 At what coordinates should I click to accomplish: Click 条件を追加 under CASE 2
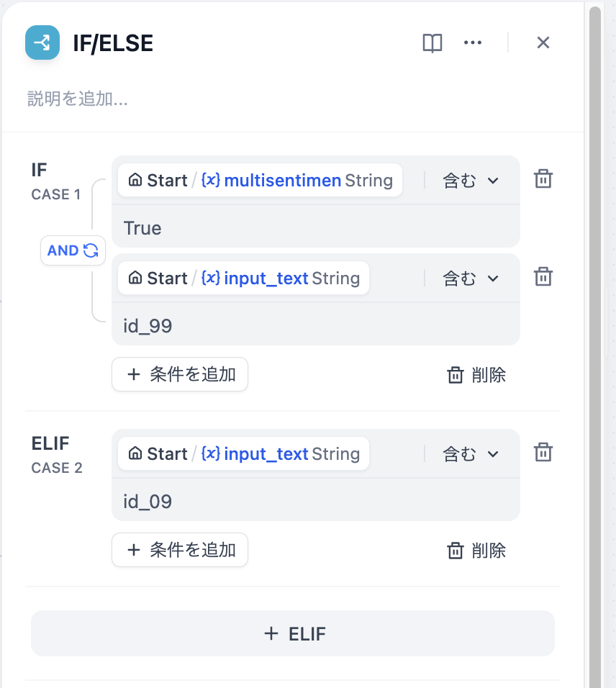(180, 550)
